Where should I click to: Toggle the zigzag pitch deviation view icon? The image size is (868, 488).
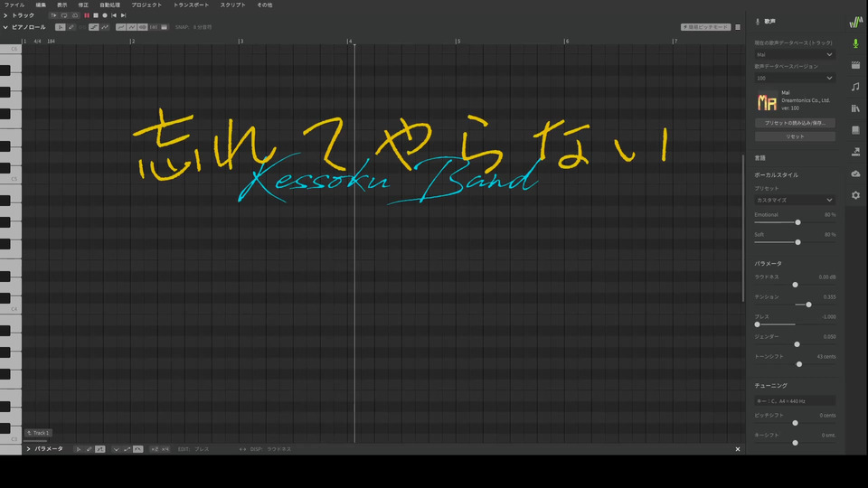[131, 27]
